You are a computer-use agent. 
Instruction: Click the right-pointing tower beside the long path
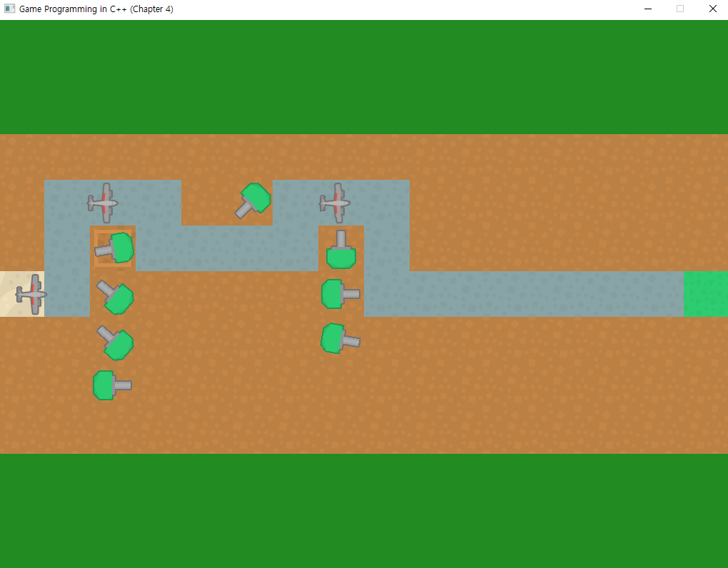340,294
